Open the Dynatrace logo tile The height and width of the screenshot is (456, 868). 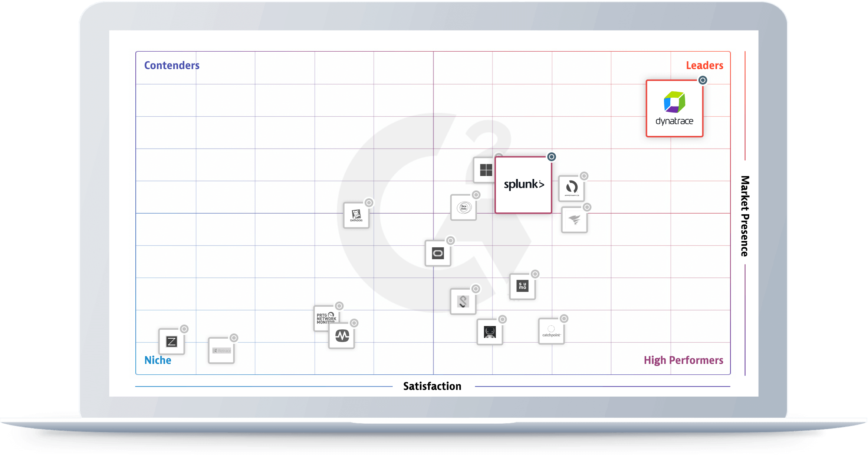pos(674,108)
